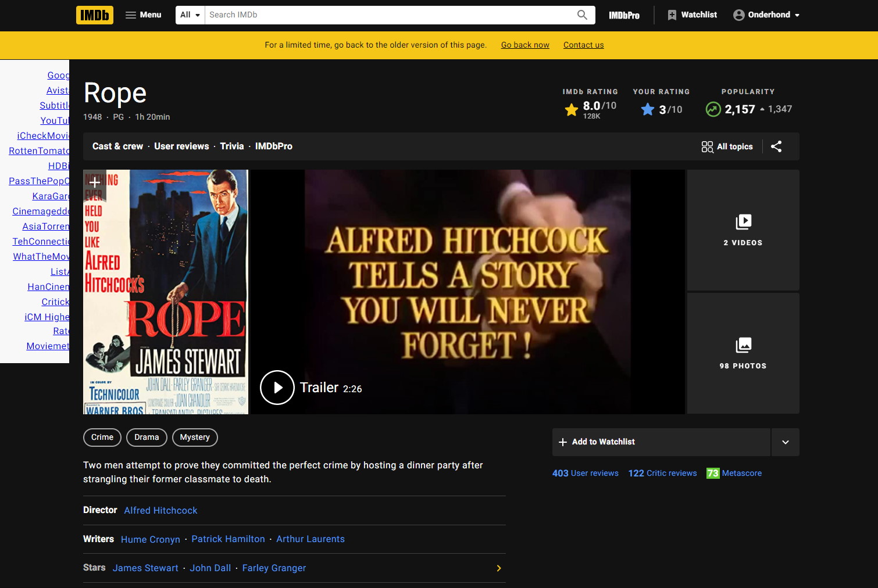The image size is (878, 588).
Task: Select the Drama genre chip
Action: point(147,438)
